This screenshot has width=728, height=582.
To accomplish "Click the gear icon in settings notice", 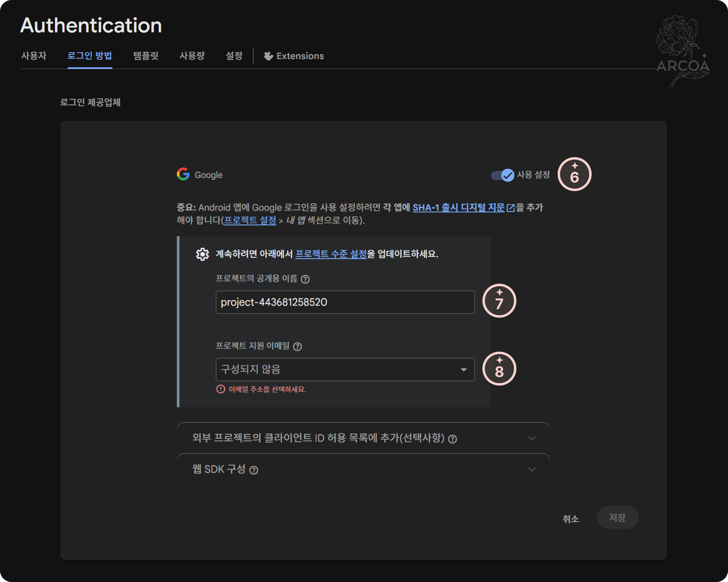I will (202, 254).
